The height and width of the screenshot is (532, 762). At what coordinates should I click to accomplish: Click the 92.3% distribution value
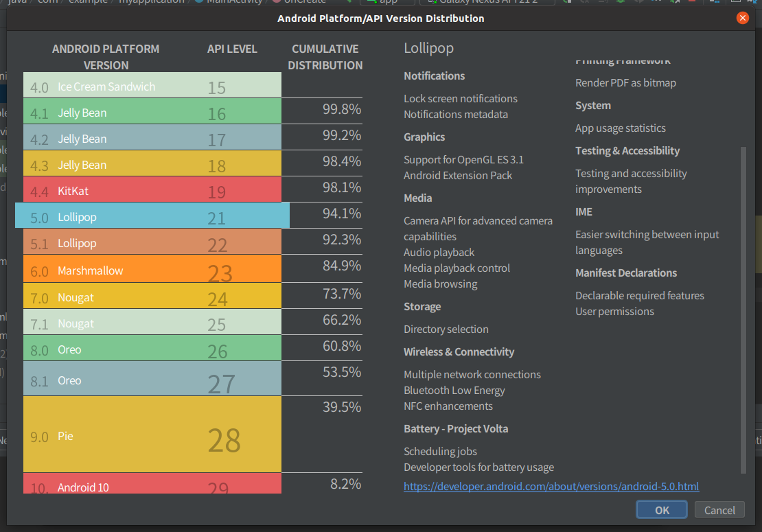click(342, 240)
